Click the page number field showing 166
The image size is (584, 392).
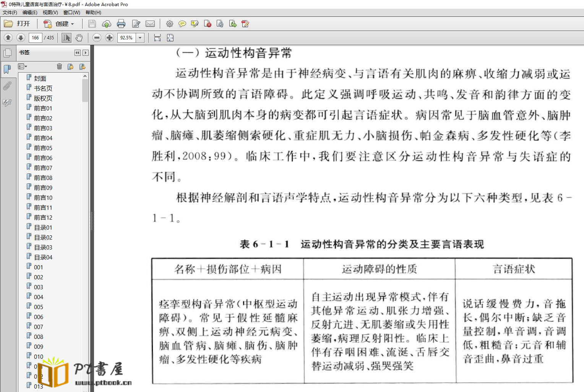[35, 37]
